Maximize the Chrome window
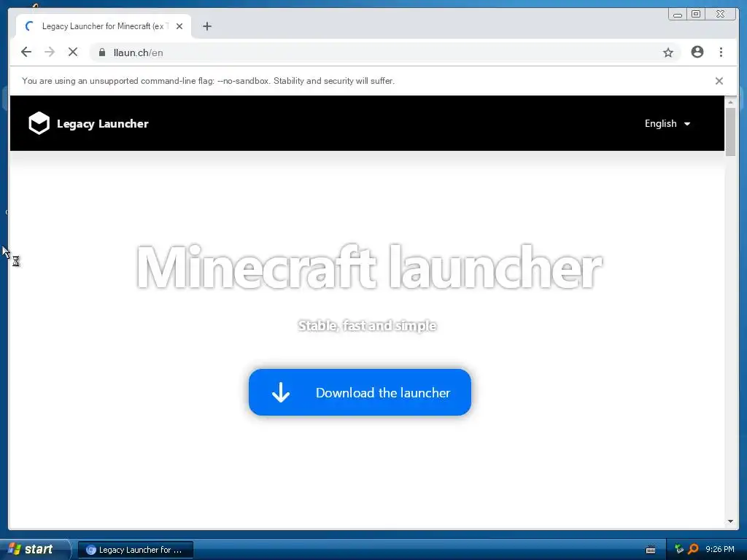The image size is (747, 560). pyautogui.click(x=695, y=15)
